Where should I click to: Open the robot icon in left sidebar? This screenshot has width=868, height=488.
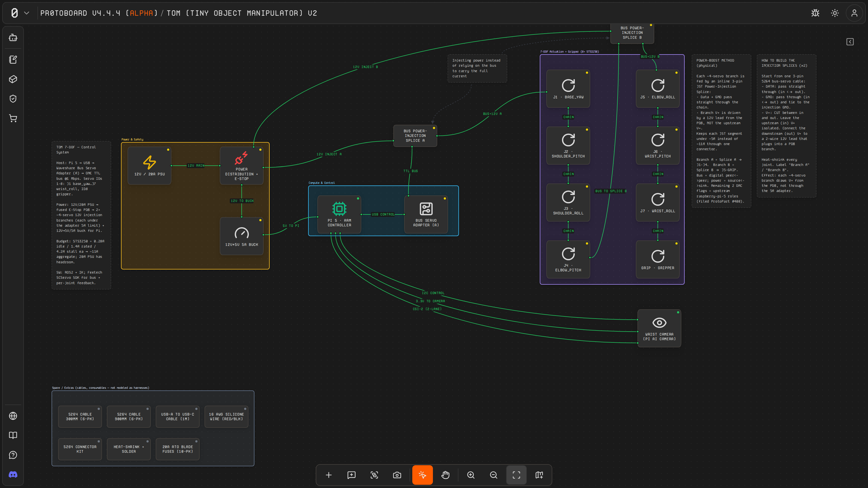[x=13, y=37]
